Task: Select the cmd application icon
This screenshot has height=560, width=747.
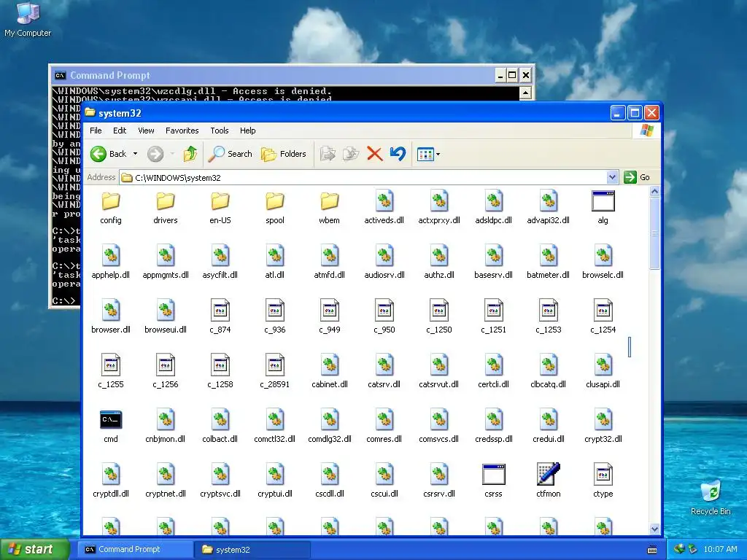Action: point(111,426)
